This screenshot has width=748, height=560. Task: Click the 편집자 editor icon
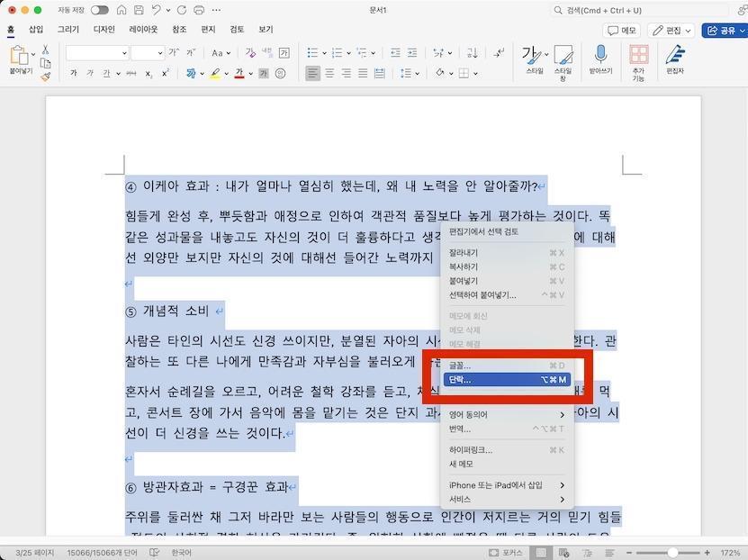[x=675, y=54]
